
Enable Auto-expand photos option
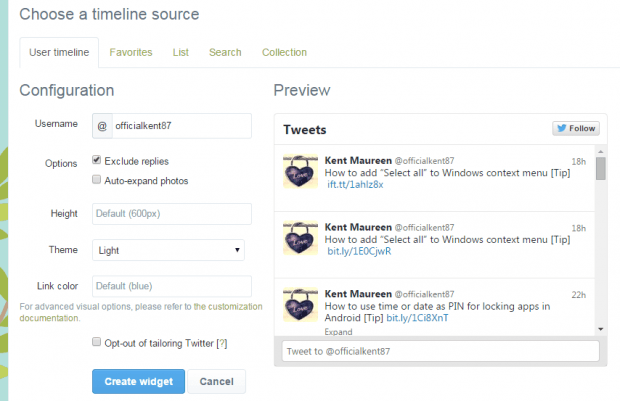point(96,180)
